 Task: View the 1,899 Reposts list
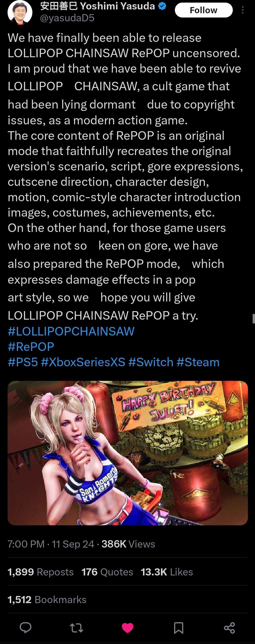(x=40, y=572)
